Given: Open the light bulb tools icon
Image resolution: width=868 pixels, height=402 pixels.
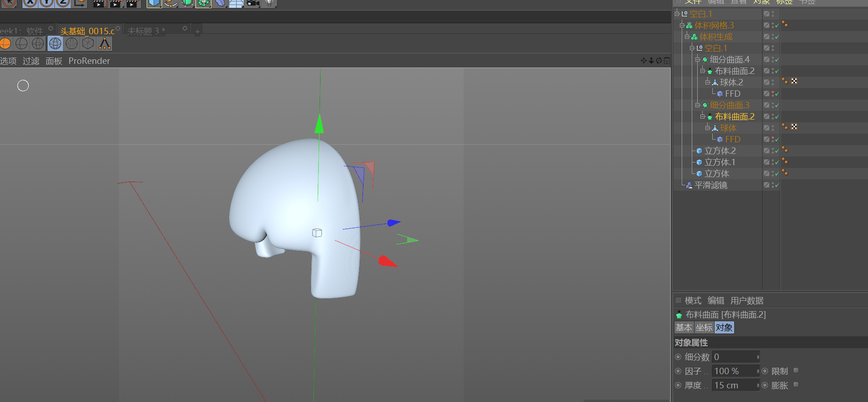Looking at the screenshot, I should pos(269,3).
